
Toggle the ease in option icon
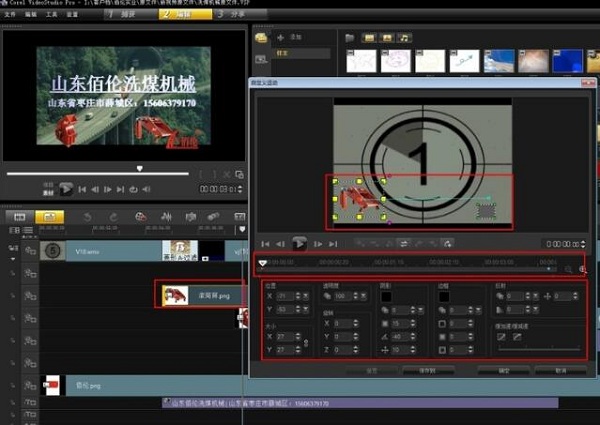coord(502,337)
